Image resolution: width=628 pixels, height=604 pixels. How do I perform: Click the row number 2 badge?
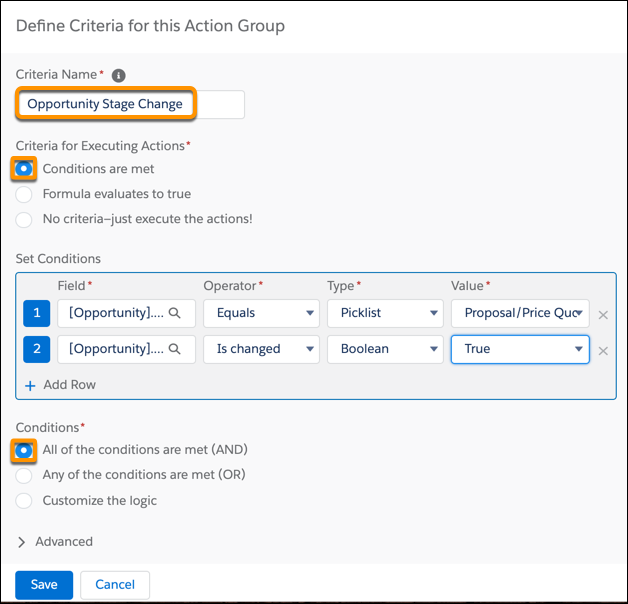(x=36, y=349)
